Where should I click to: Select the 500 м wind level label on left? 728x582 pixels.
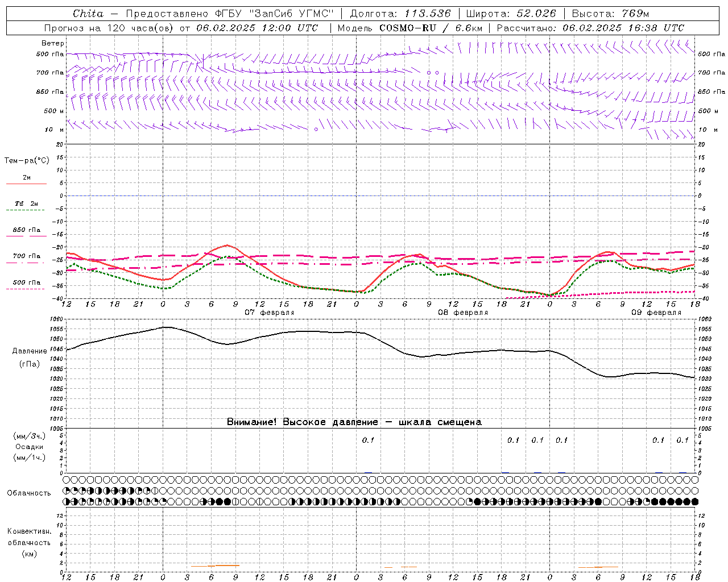point(55,111)
